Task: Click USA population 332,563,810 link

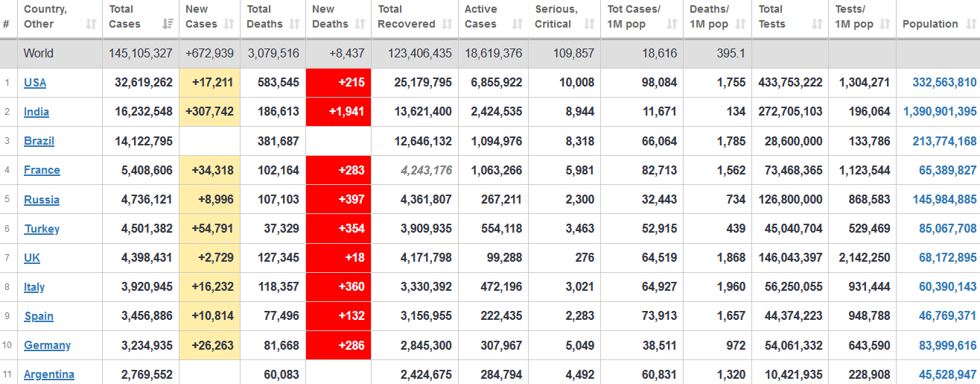Action: point(943,83)
